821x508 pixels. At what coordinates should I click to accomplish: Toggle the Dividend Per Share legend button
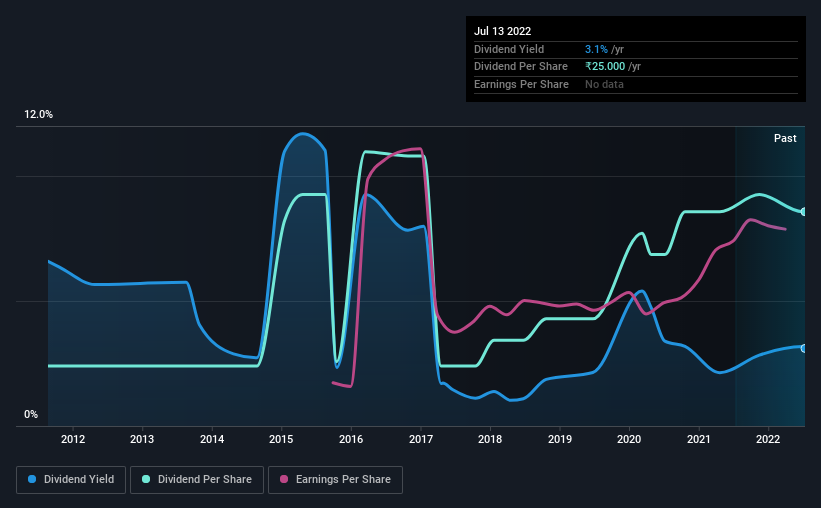(197, 480)
